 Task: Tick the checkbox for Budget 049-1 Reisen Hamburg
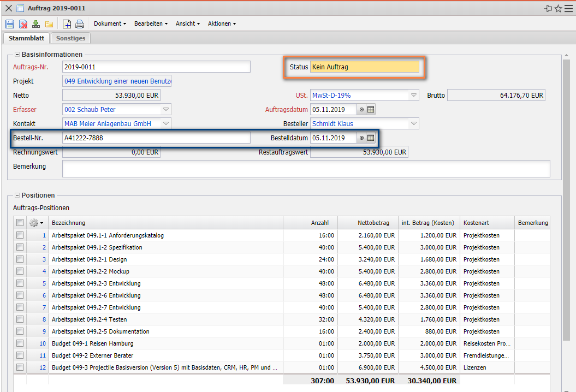pos(20,343)
